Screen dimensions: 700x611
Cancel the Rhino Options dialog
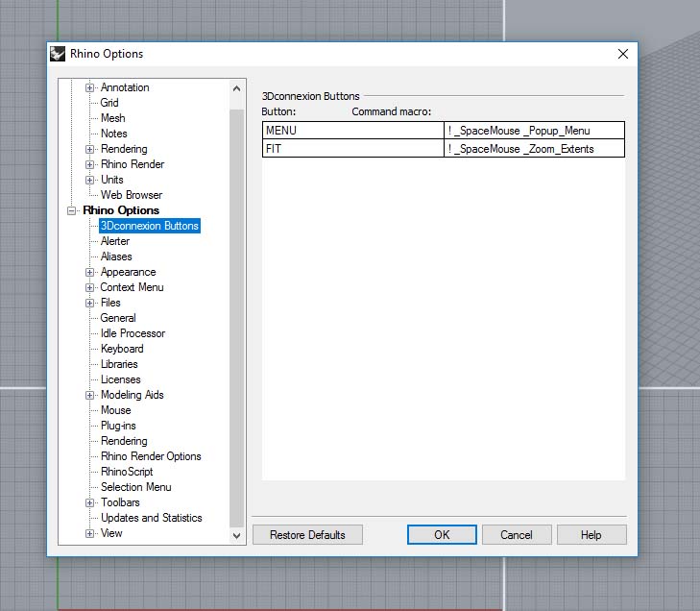coord(517,534)
